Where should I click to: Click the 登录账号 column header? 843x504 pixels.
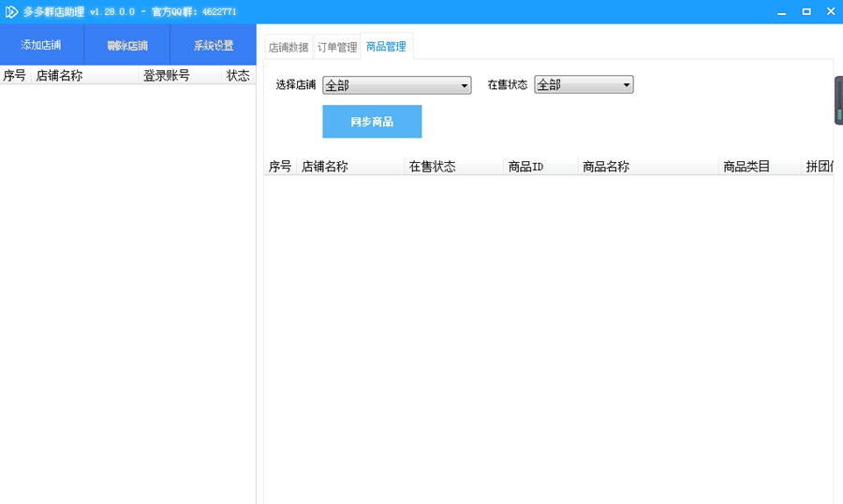coord(180,75)
